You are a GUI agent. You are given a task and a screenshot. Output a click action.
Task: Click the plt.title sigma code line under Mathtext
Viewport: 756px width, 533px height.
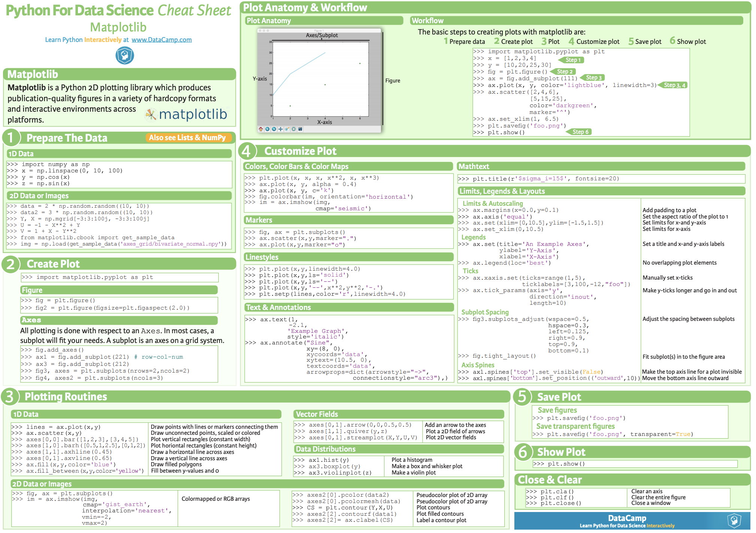(601, 179)
